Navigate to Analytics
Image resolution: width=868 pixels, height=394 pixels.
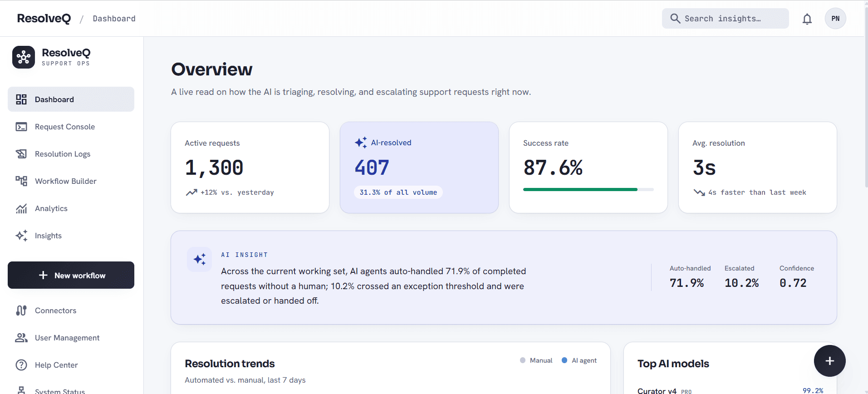71,208
